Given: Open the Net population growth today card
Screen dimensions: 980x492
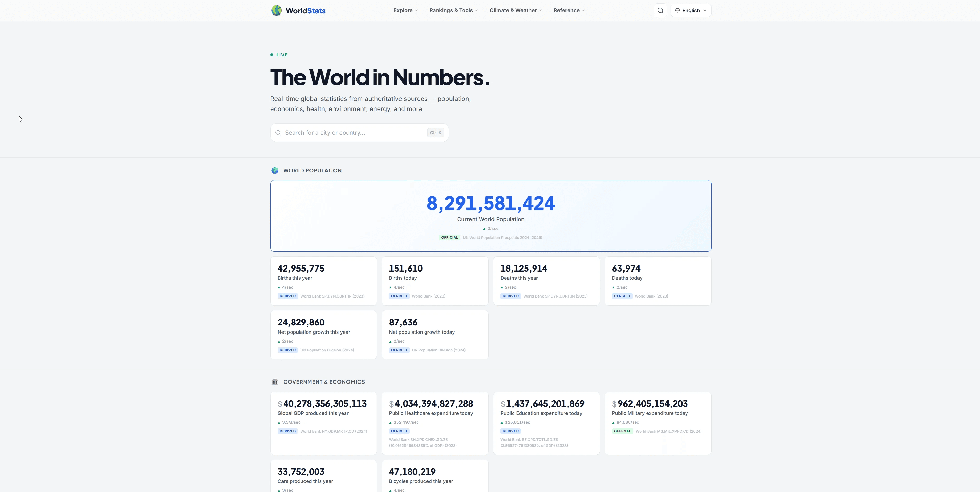Looking at the screenshot, I should (x=435, y=335).
